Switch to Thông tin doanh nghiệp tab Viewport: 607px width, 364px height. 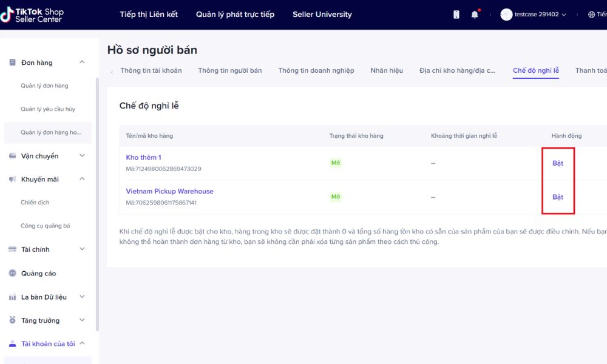(316, 70)
